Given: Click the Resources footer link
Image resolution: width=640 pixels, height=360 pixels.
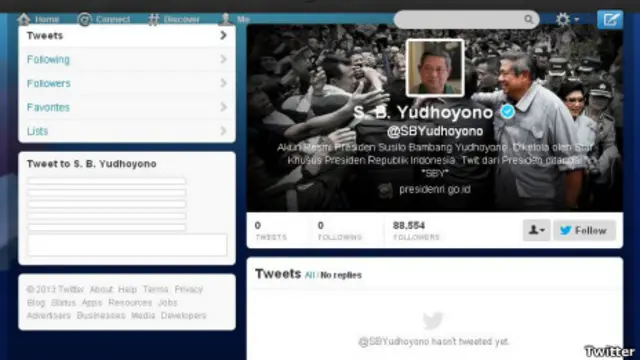Looking at the screenshot, I should pyautogui.click(x=130, y=303).
